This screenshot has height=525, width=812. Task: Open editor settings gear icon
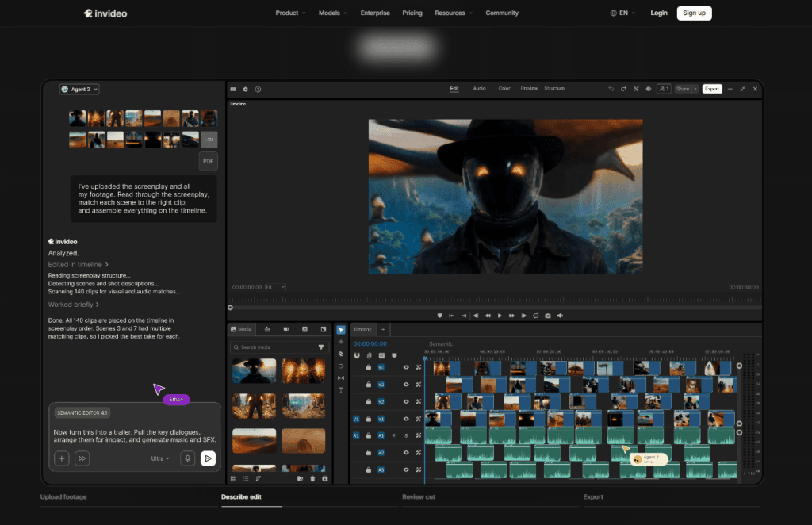pos(246,89)
